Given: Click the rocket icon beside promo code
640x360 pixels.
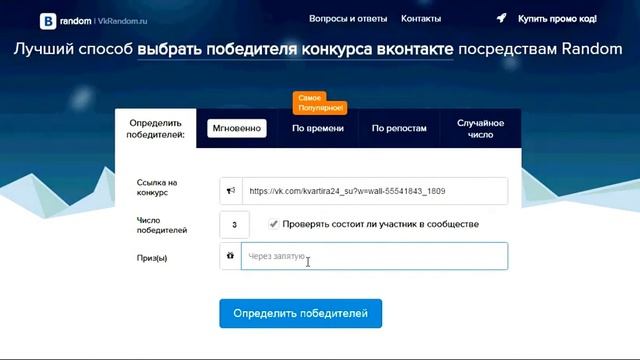Looking at the screenshot, I should click(502, 18).
